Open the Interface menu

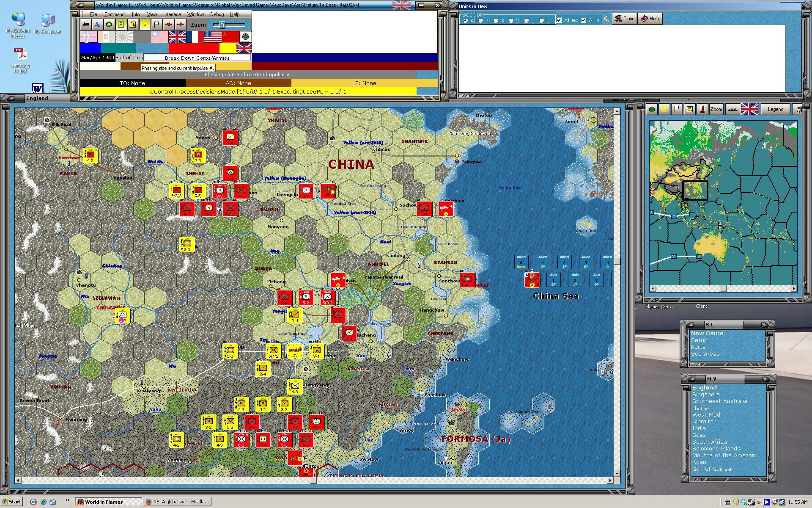(x=172, y=14)
